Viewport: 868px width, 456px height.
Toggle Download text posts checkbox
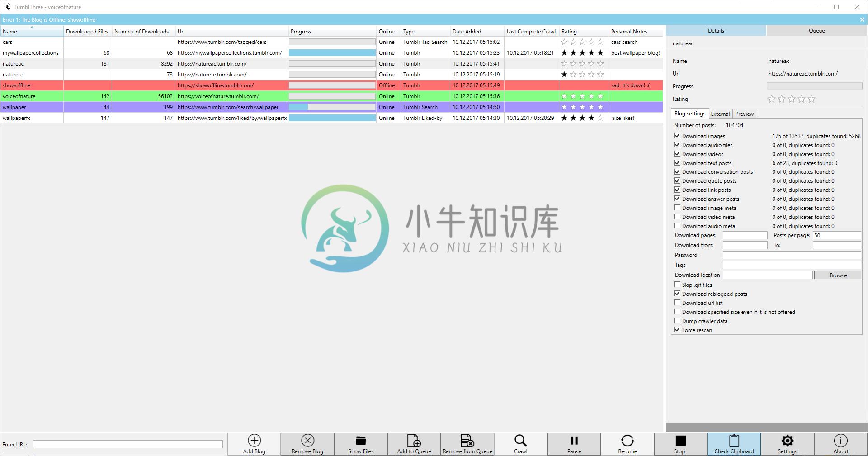click(677, 163)
